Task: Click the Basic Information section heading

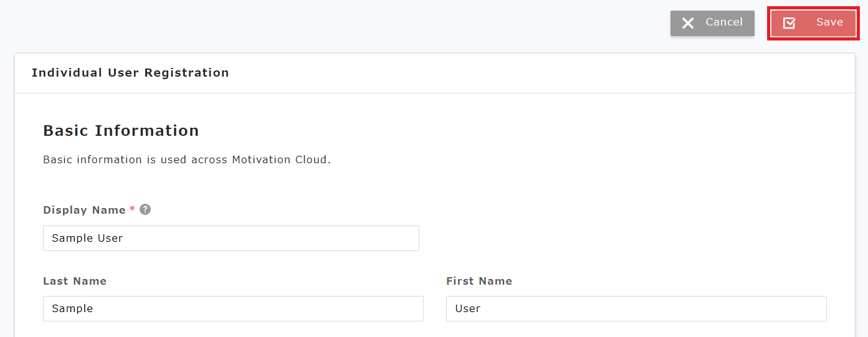Action: click(x=121, y=131)
